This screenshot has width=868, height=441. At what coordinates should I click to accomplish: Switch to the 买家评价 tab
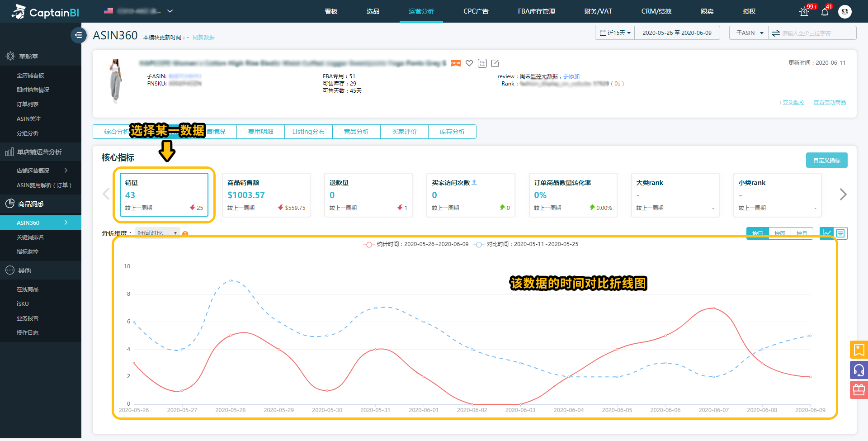404,132
